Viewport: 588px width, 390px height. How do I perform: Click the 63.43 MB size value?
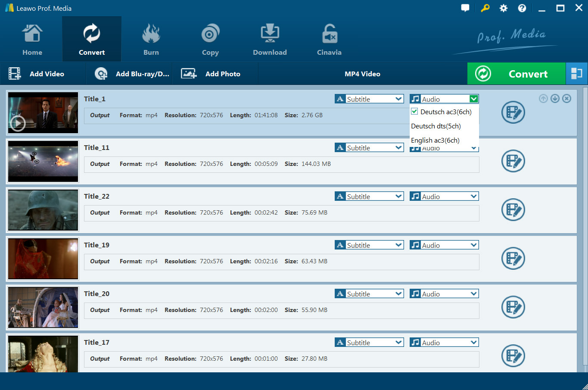[314, 261]
